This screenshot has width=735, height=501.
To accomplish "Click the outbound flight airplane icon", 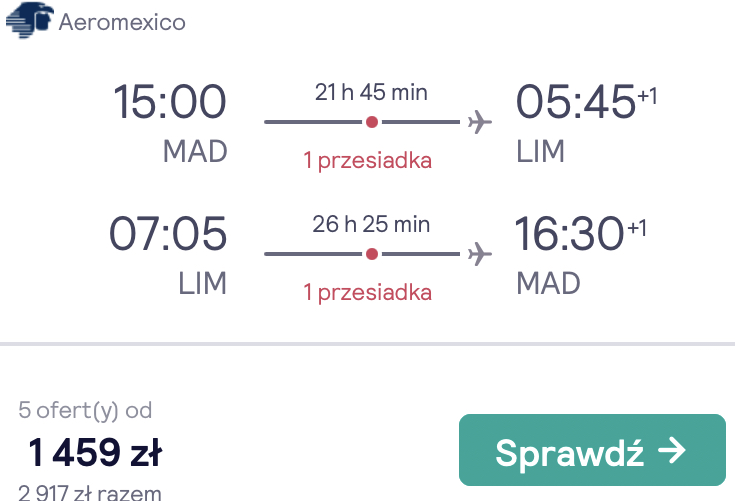I will (x=480, y=122).
